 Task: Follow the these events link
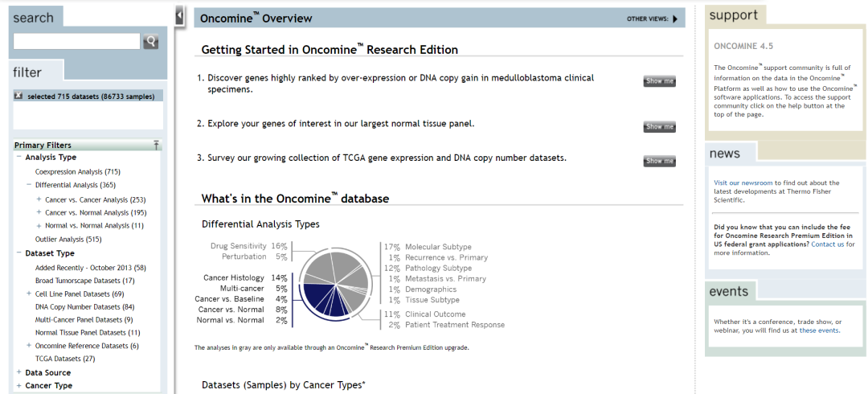click(819, 330)
